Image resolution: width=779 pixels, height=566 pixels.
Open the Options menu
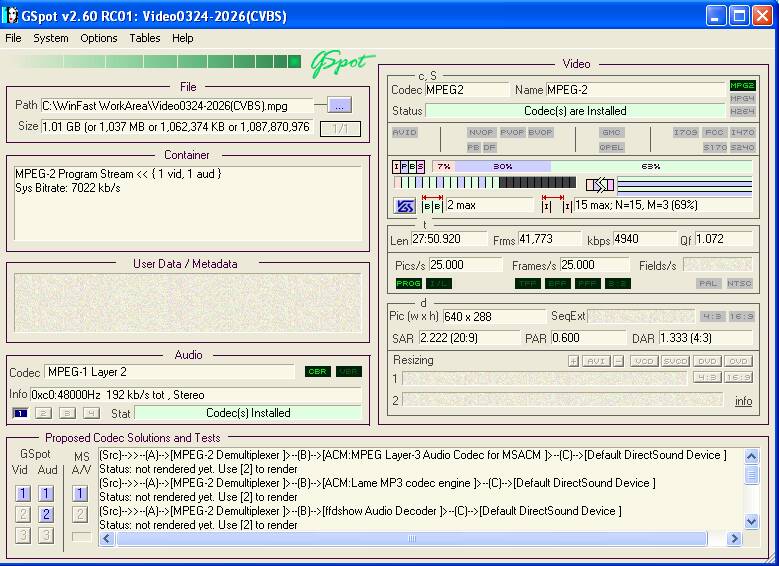click(x=99, y=38)
